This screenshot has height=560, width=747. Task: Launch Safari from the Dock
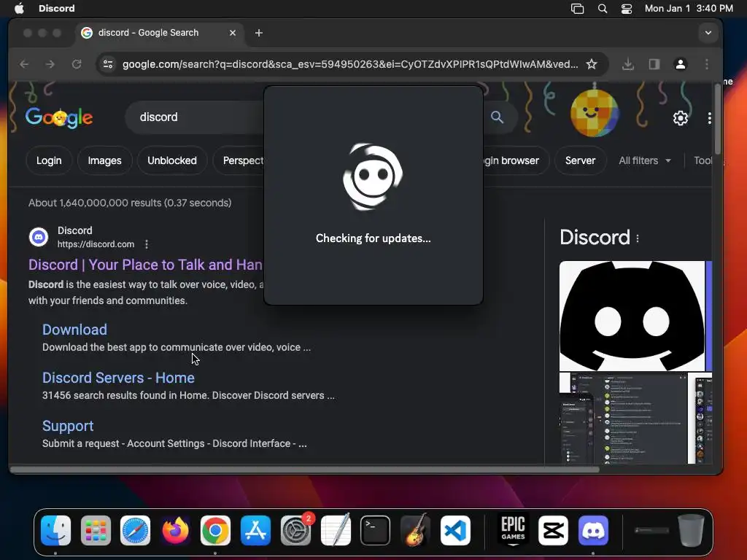point(135,530)
